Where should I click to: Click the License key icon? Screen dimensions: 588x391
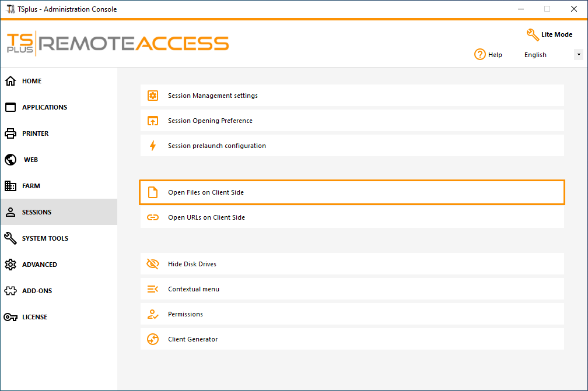10,317
